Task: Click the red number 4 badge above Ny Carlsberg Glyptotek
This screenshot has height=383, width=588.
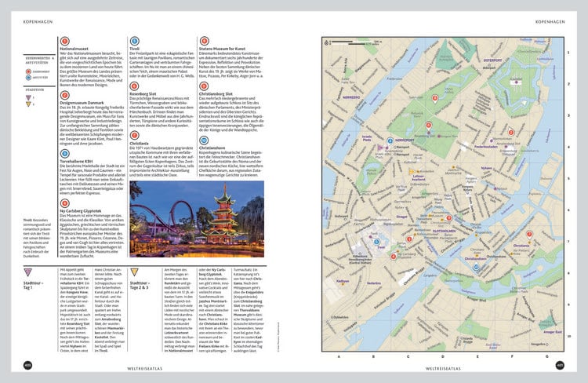Action: (64, 203)
